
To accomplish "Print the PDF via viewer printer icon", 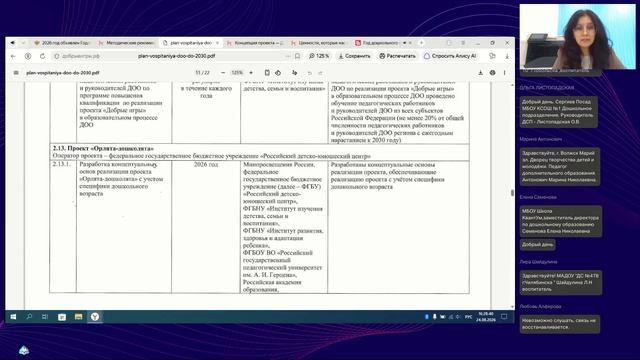I will point(493,73).
